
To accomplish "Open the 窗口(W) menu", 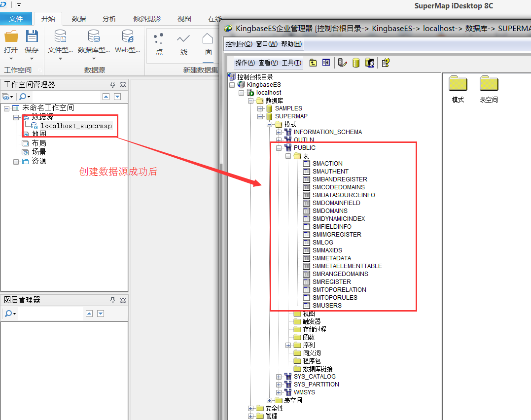I will coord(267,44).
